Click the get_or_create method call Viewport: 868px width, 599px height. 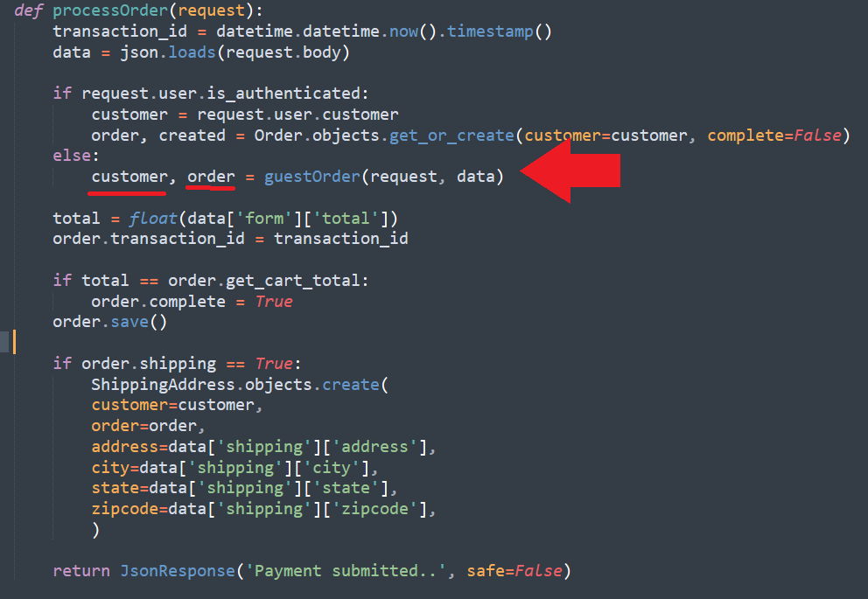click(x=451, y=136)
